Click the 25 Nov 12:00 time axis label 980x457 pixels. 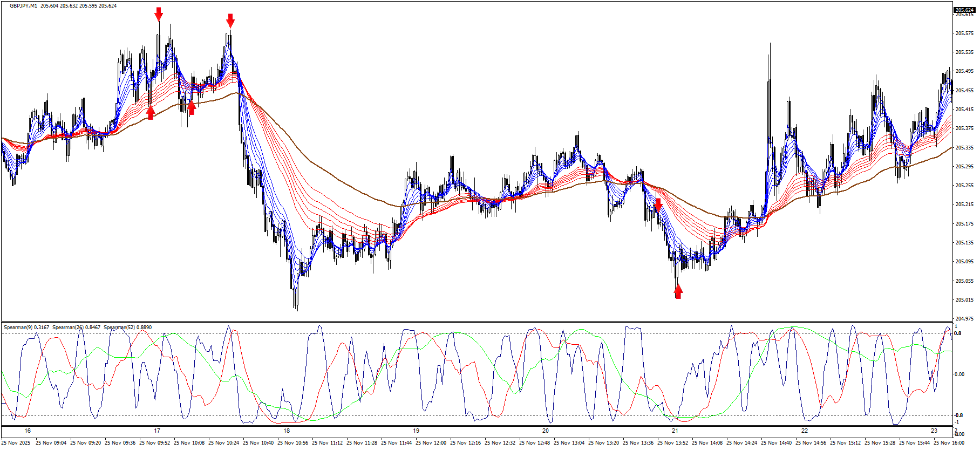tap(432, 443)
